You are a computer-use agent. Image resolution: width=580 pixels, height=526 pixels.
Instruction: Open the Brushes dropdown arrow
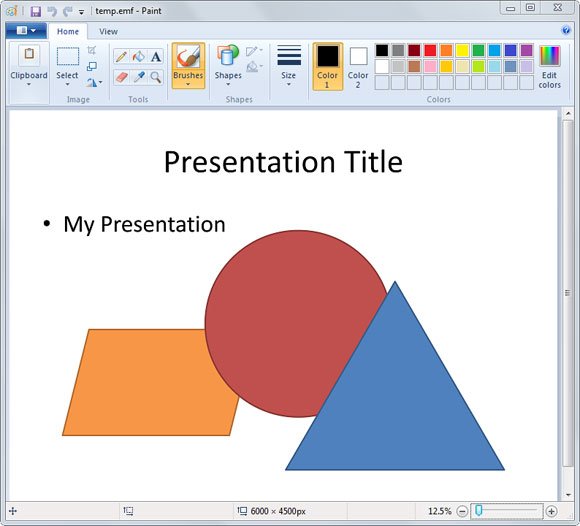tap(188, 84)
